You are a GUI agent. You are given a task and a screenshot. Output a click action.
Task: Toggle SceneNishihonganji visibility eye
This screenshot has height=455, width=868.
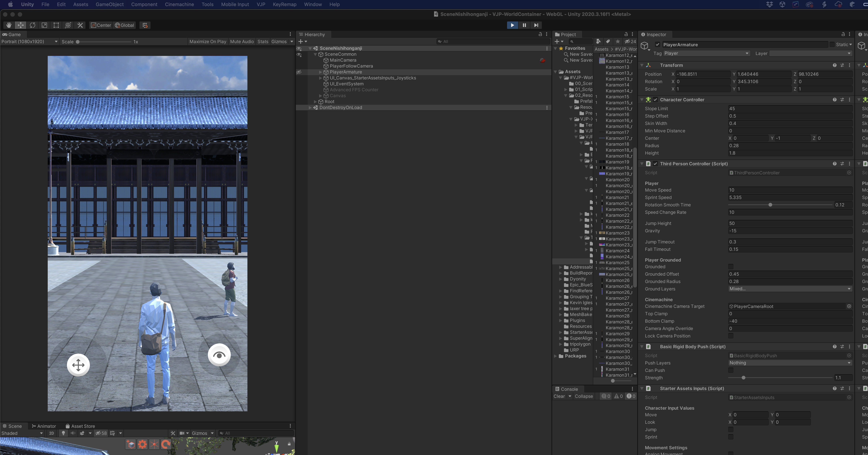click(299, 48)
